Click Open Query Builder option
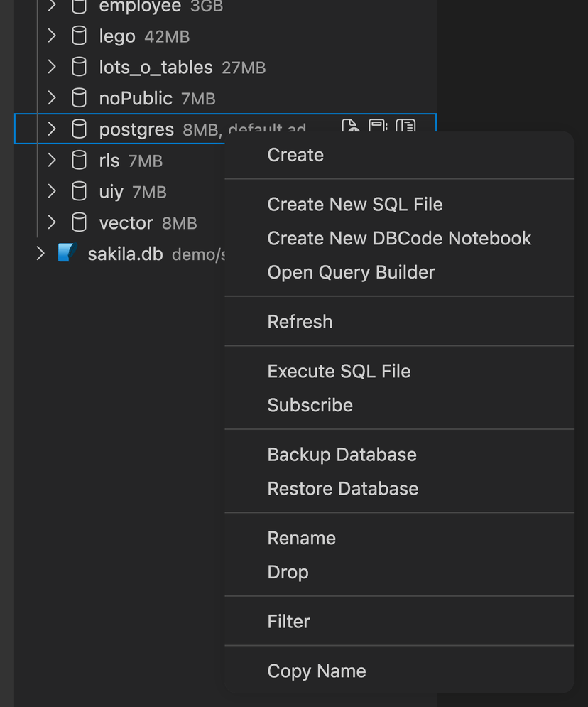The image size is (588, 707). pyautogui.click(x=351, y=272)
